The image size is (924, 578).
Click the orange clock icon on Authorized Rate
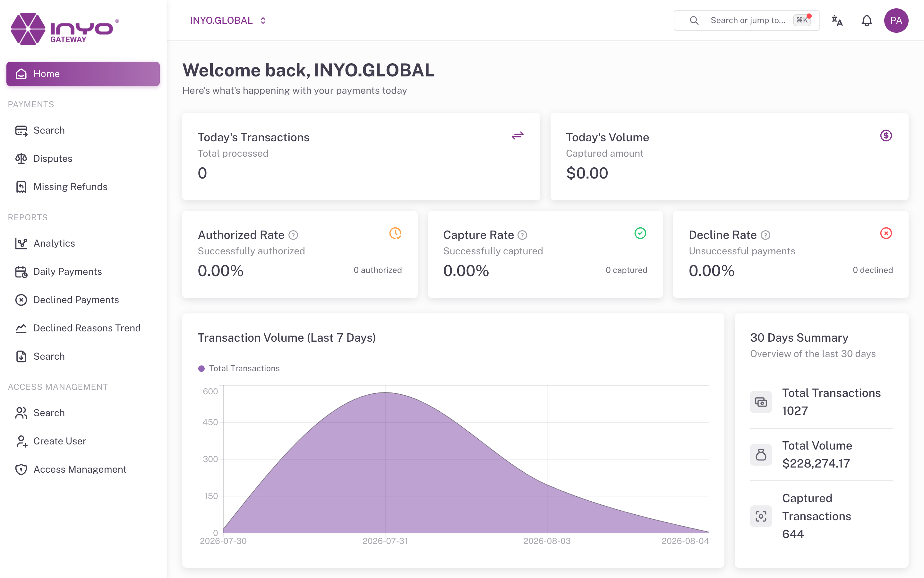pos(395,233)
